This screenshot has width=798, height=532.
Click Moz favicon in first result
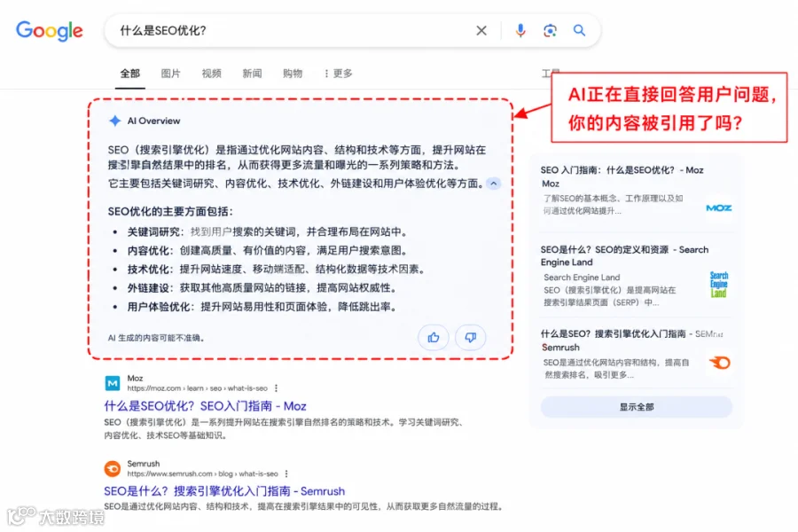(x=113, y=383)
